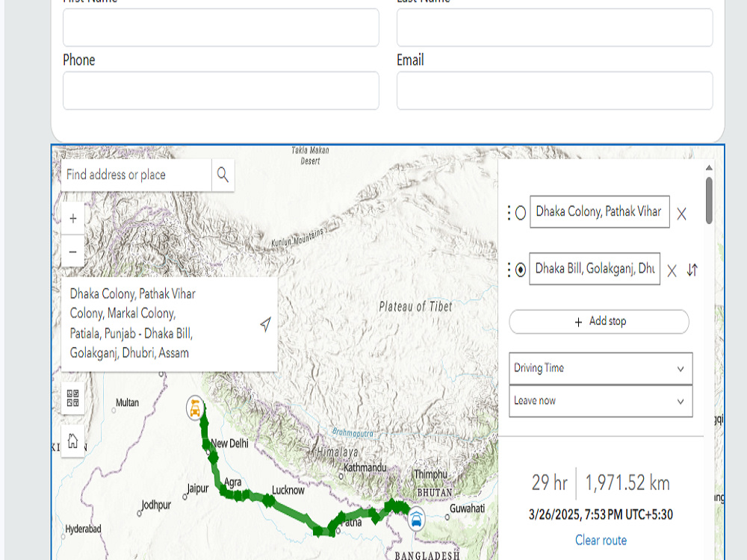Click the map search magnifier icon
Screen dimensions: 747x560
[223, 175]
